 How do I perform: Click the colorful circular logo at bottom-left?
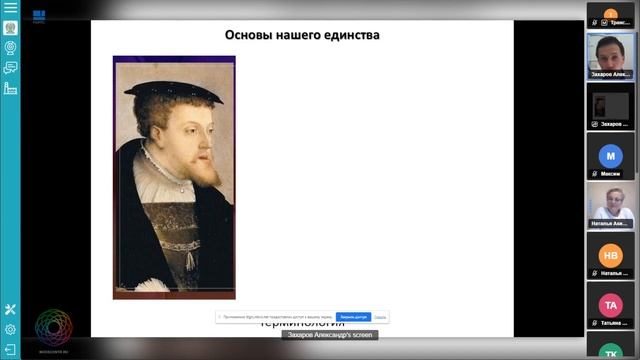point(53,327)
